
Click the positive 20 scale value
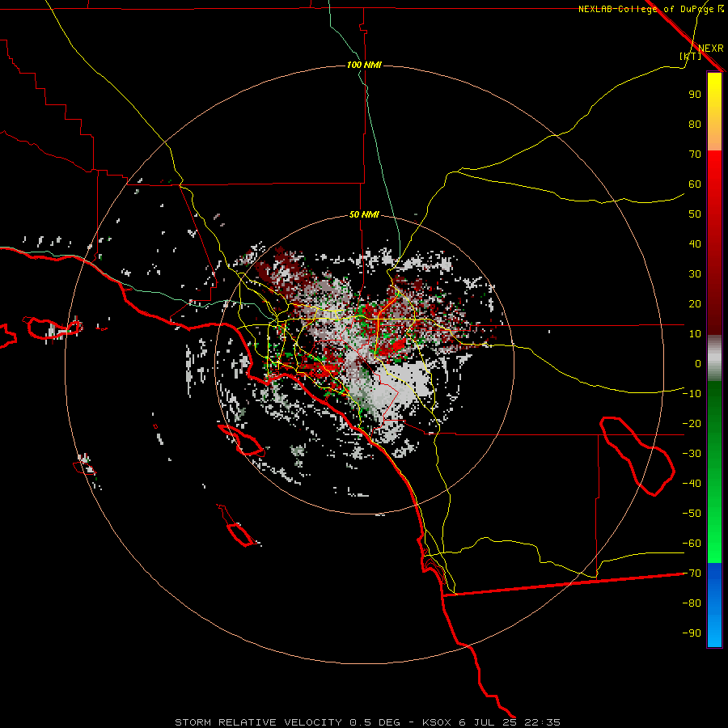point(695,304)
